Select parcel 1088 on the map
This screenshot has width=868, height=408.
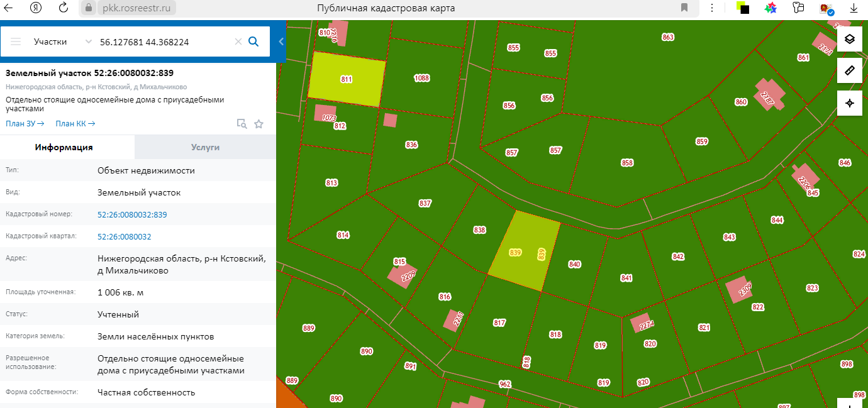tap(421, 78)
